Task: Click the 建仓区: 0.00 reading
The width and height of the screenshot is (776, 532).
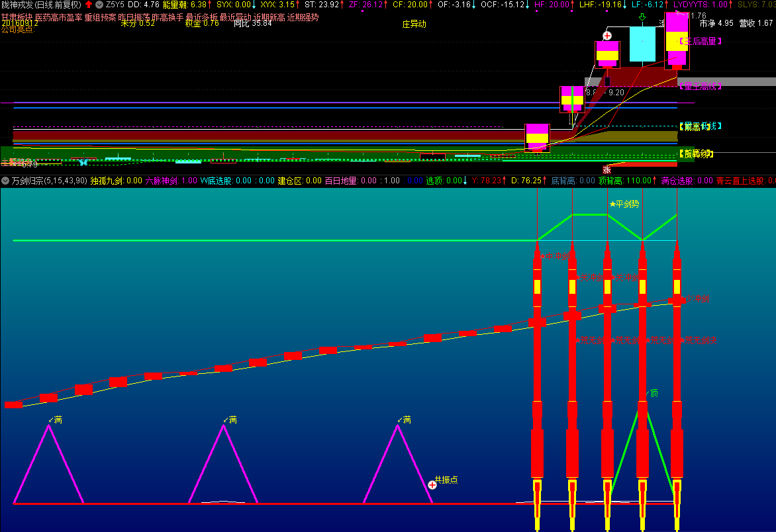Action: [x=299, y=181]
